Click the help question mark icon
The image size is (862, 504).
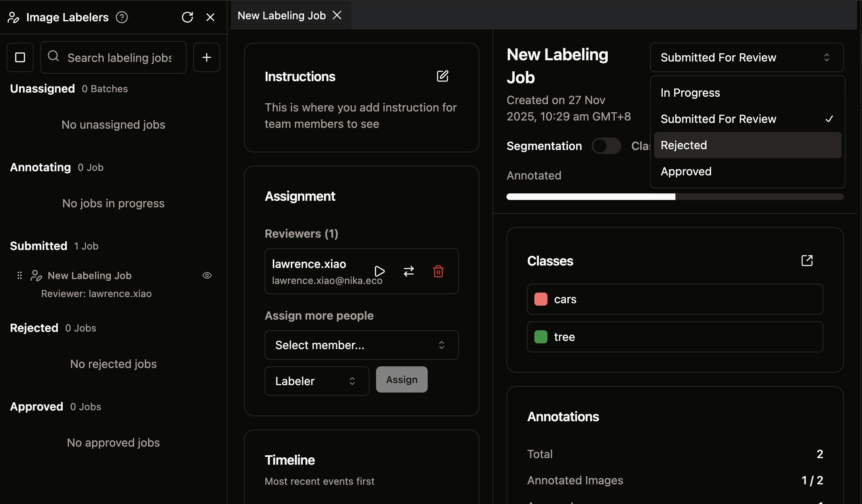point(122,17)
